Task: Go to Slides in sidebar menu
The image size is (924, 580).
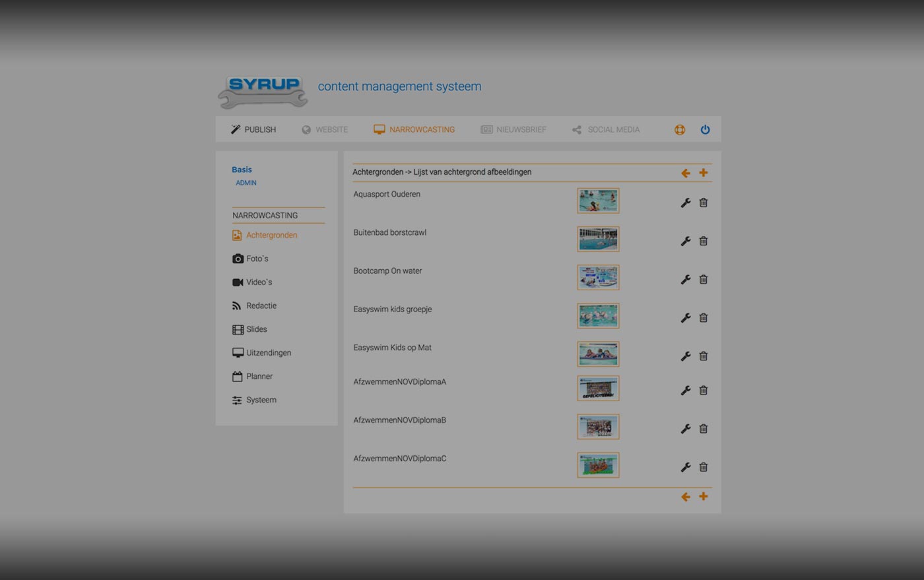Action: (x=256, y=329)
